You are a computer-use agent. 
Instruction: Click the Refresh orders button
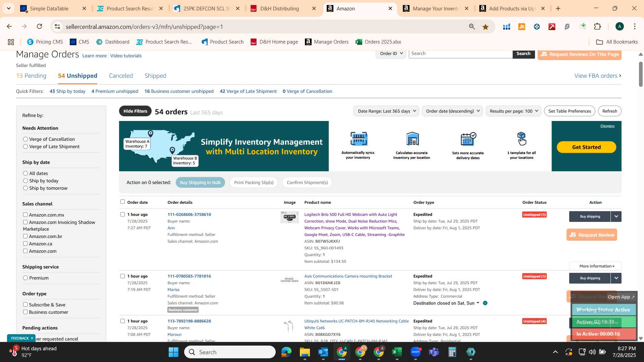tap(609, 111)
